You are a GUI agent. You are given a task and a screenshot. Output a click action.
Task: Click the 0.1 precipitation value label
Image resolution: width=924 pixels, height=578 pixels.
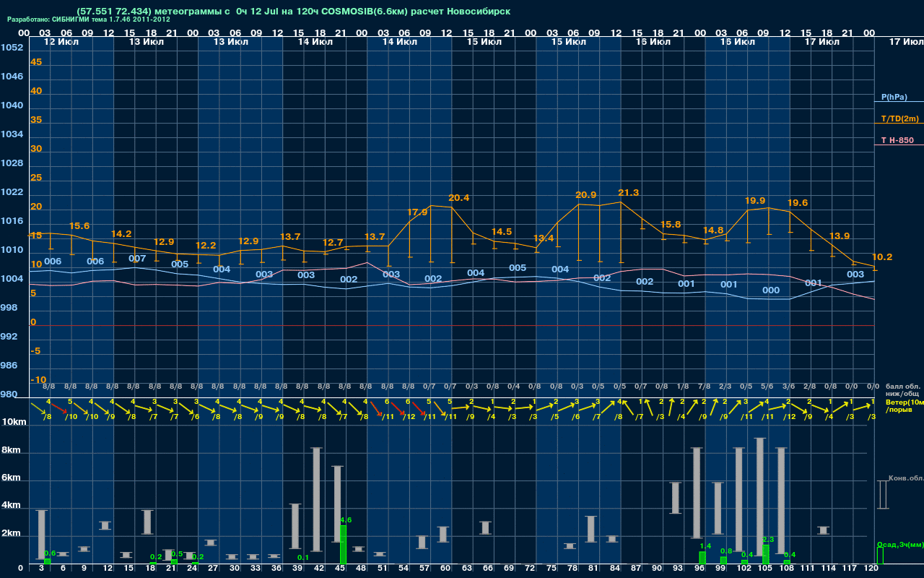(302, 558)
